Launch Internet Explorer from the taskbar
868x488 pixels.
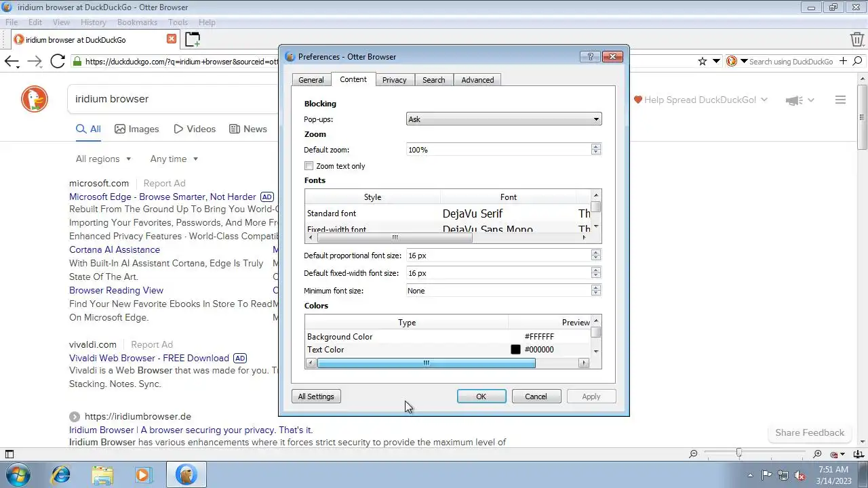61,474
